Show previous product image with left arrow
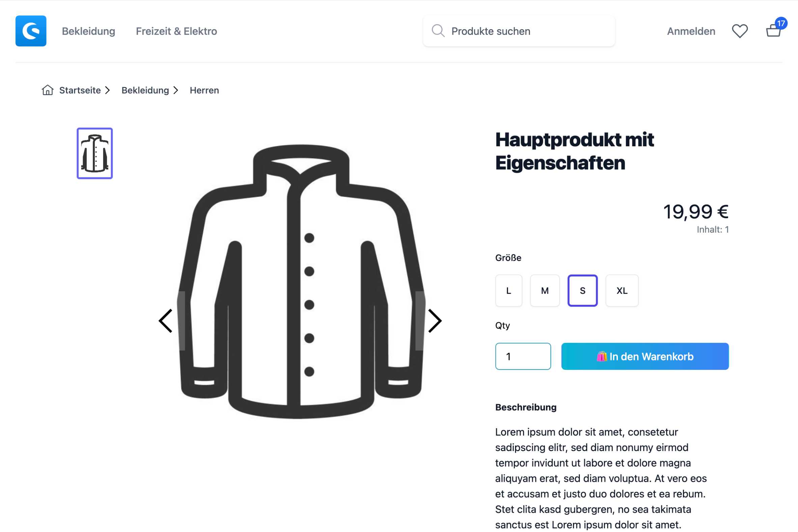Viewport: 798px width, 532px height. coord(166,321)
